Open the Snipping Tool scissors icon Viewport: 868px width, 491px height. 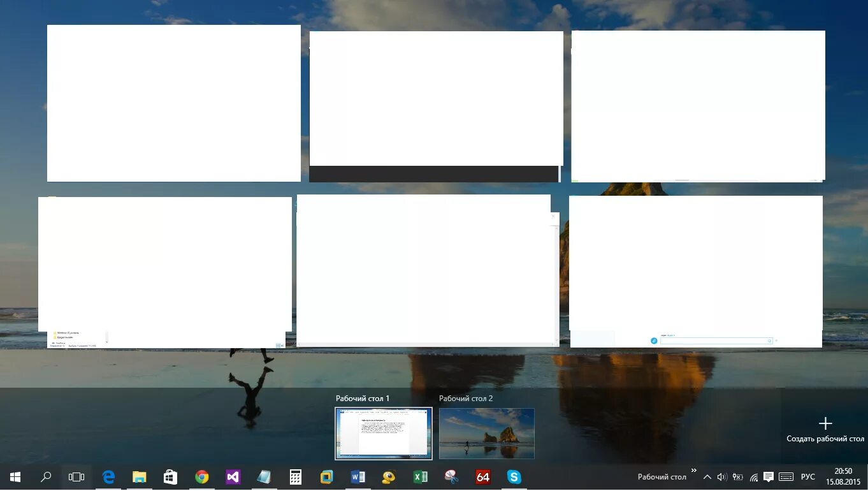(x=451, y=476)
